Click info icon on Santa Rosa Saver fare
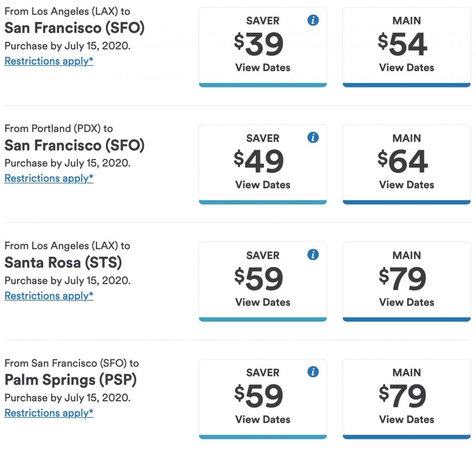Viewport: 476px width, 451px height. [x=313, y=254]
